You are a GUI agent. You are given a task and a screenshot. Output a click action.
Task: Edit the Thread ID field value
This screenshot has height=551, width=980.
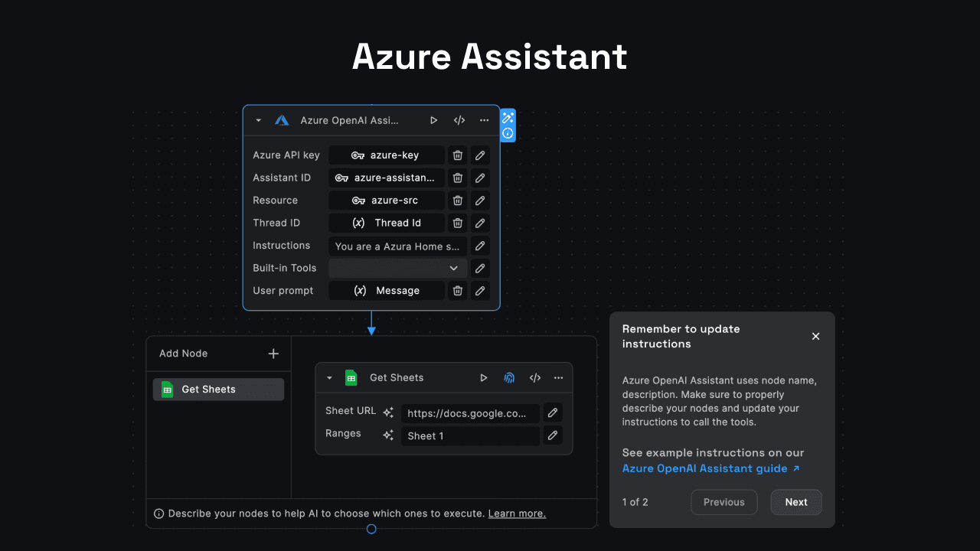point(480,223)
